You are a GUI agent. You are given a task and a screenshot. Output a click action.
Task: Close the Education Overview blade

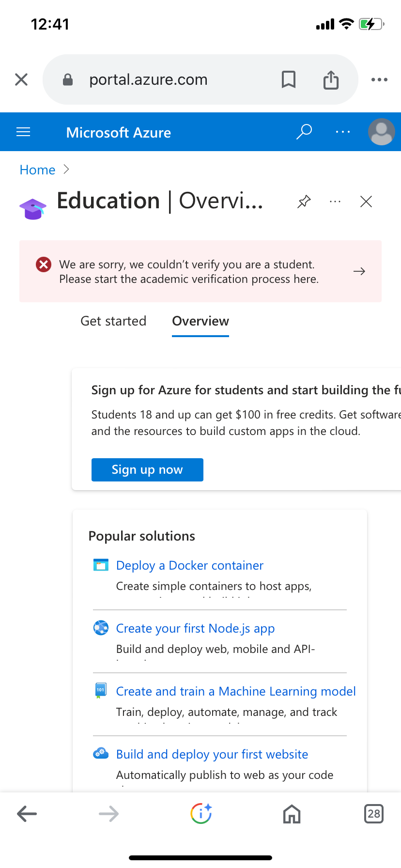pos(366,201)
